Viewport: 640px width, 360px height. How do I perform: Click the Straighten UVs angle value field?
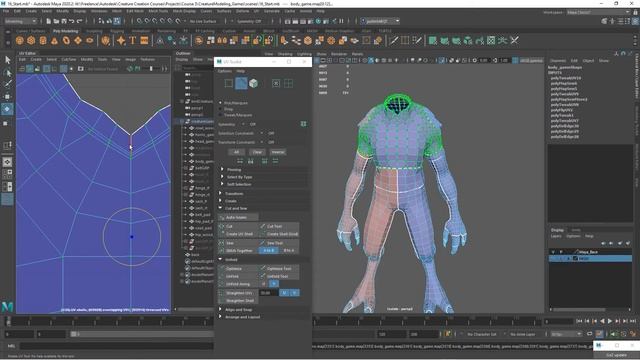269,293
